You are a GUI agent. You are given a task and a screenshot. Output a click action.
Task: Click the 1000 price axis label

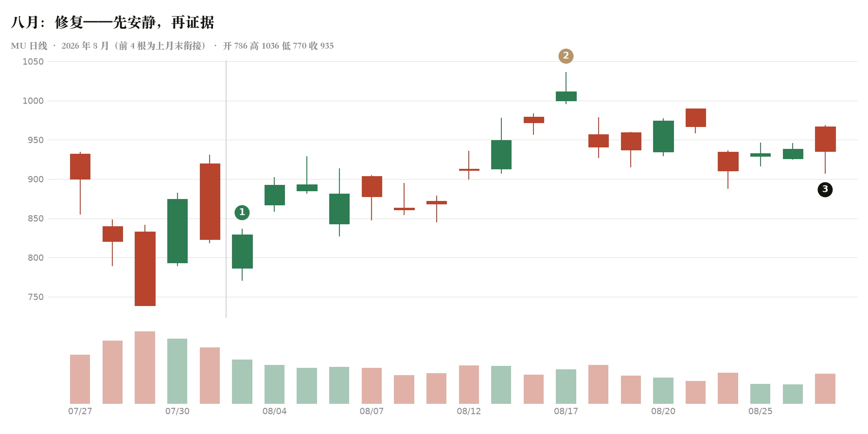[x=33, y=101]
